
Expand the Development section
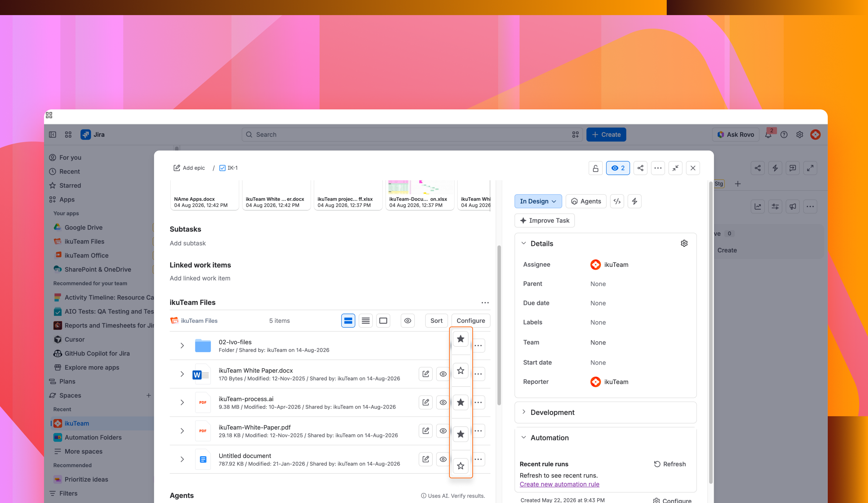point(524,412)
